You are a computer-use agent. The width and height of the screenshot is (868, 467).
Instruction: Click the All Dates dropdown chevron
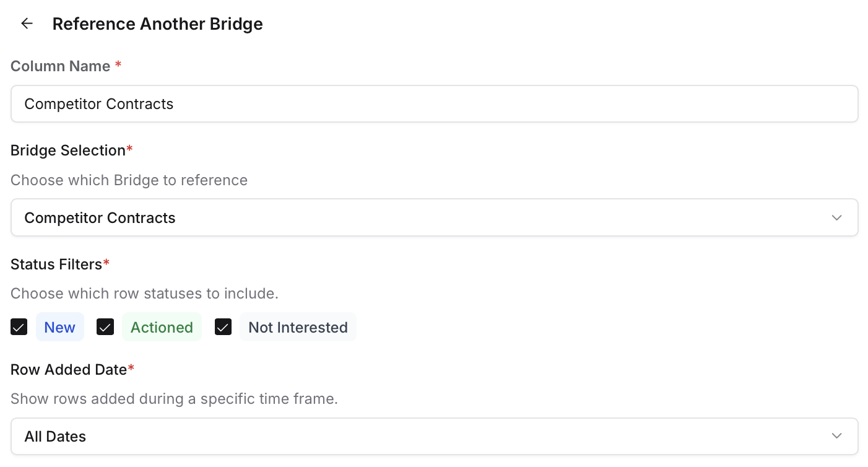pyautogui.click(x=836, y=436)
